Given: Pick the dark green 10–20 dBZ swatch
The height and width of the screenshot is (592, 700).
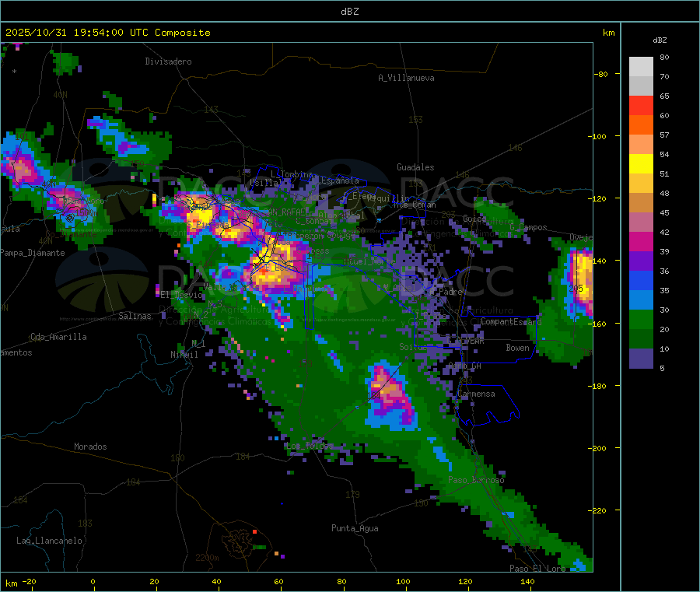Looking at the screenshot, I should tap(641, 339).
